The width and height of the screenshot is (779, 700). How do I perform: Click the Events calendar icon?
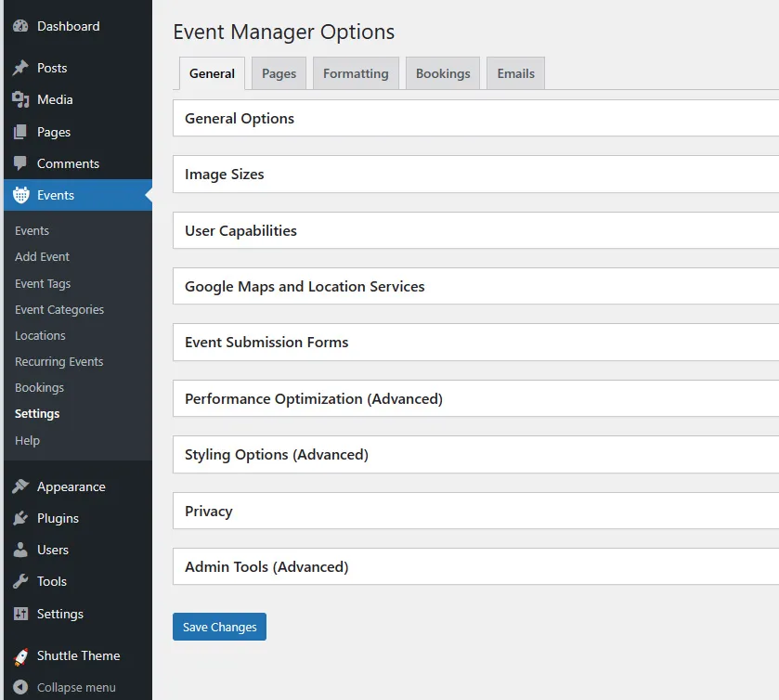(20, 195)
